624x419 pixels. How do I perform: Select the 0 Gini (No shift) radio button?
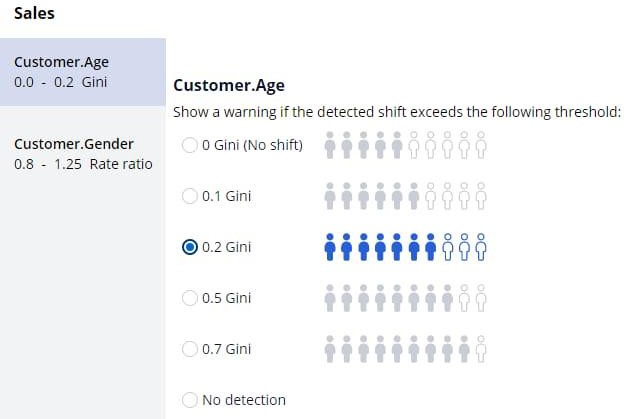tap(190, 146)
